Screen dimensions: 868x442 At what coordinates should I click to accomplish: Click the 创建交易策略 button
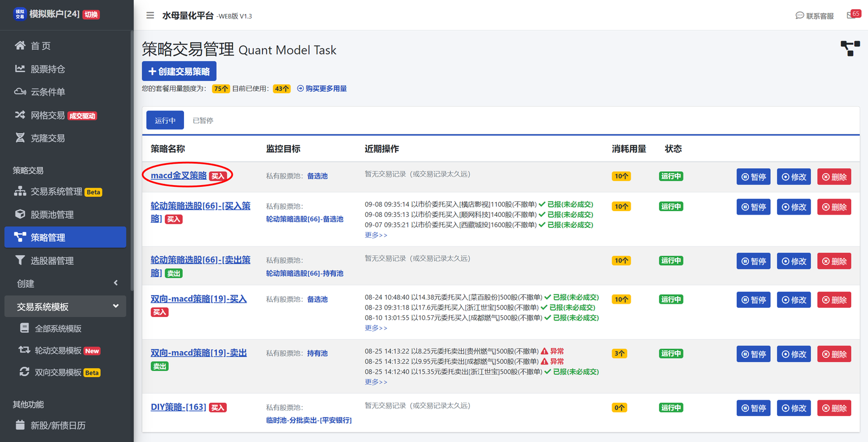tap(179, 71)
